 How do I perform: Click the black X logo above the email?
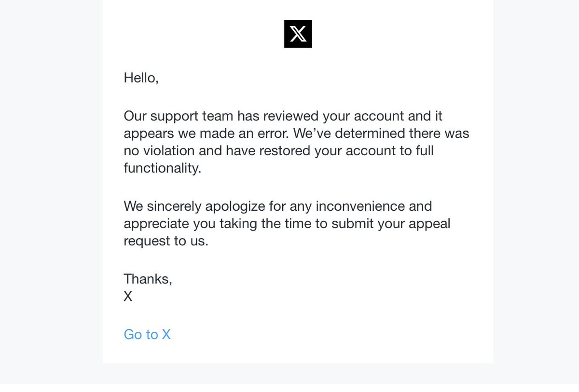coord(298,34)
